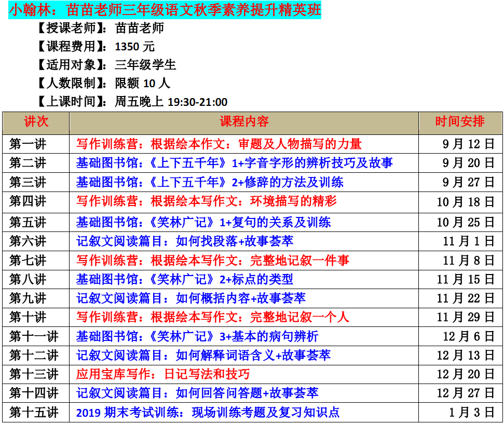Click the 授课老师 teacher line
Screen dimensions: 504x424
101,28
